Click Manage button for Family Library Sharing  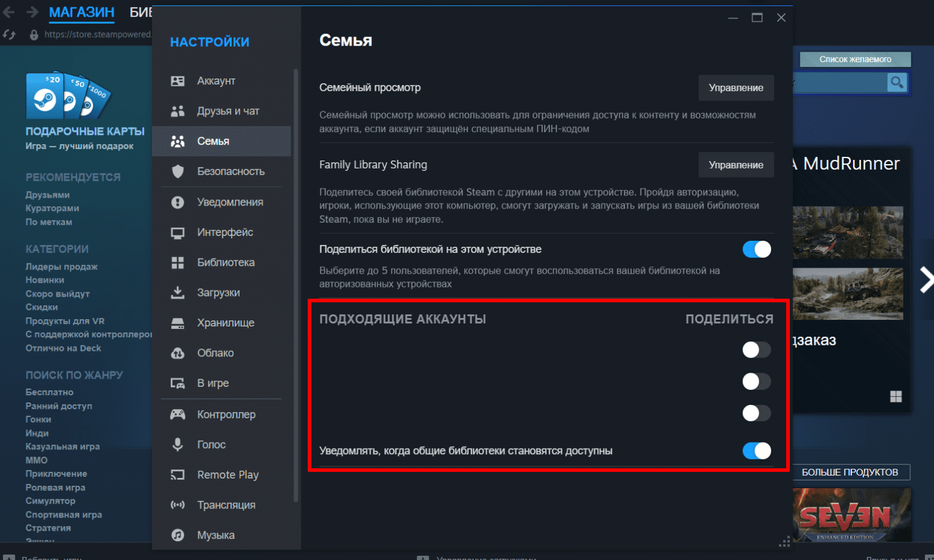click(x=736, y=165)
